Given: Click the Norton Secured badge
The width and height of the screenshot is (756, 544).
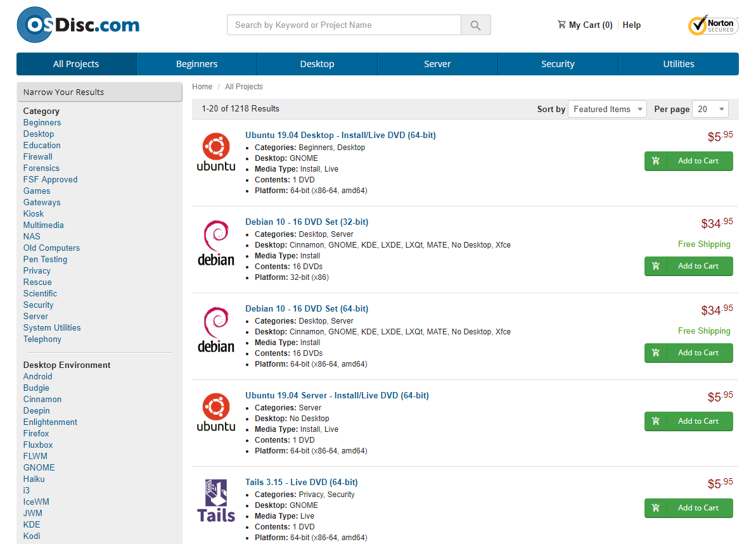Looking at the screenshot, I should click(x=713, y=25).
